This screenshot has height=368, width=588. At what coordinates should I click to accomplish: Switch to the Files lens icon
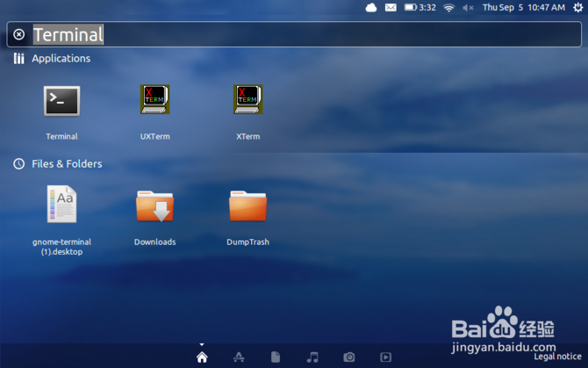pyautogui.click(x=276, y=357)
